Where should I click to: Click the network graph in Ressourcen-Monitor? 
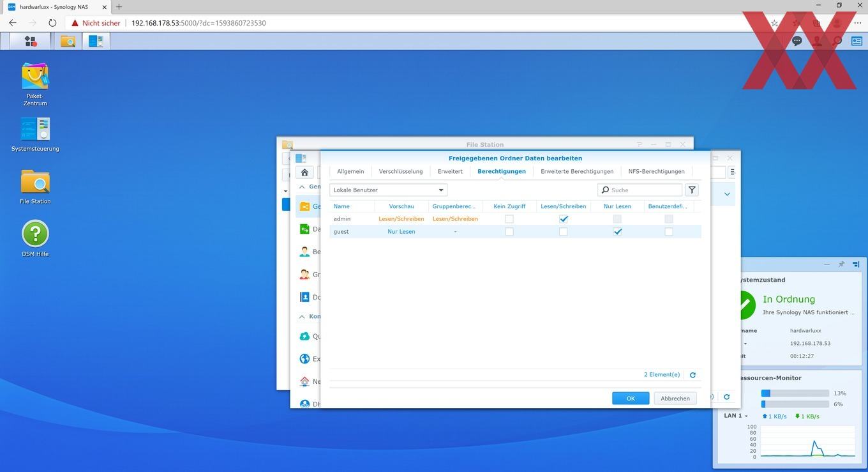click(808, 442)
